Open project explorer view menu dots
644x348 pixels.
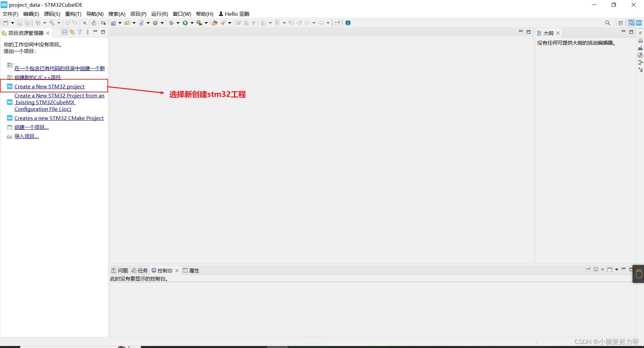tap(88, 32)
